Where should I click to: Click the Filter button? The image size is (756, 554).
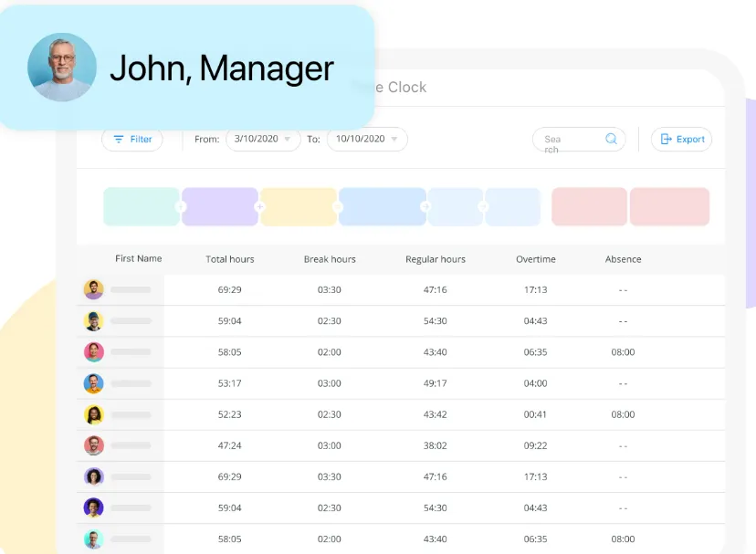coord(132,140)
